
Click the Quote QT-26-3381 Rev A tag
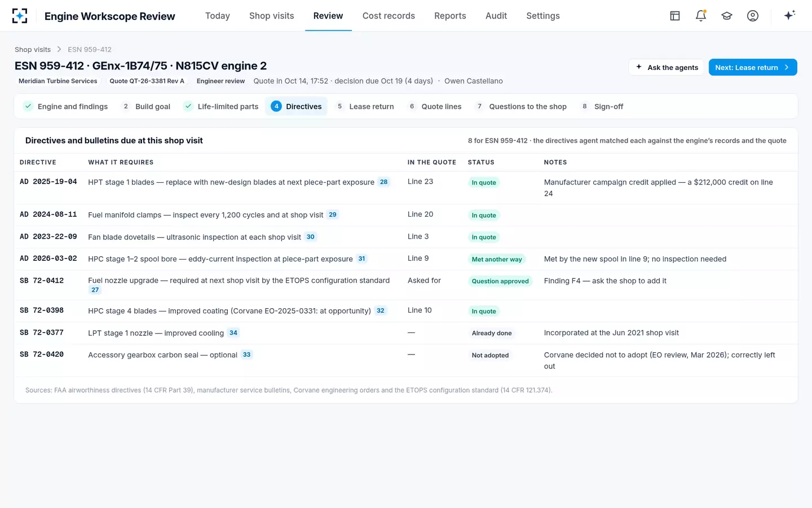point(147,81)
